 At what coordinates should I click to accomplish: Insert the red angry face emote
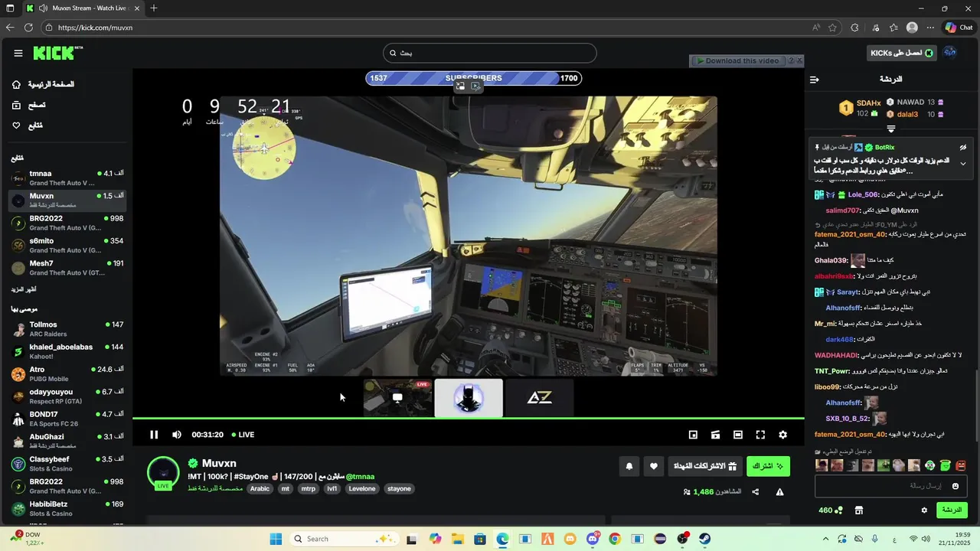961,465
